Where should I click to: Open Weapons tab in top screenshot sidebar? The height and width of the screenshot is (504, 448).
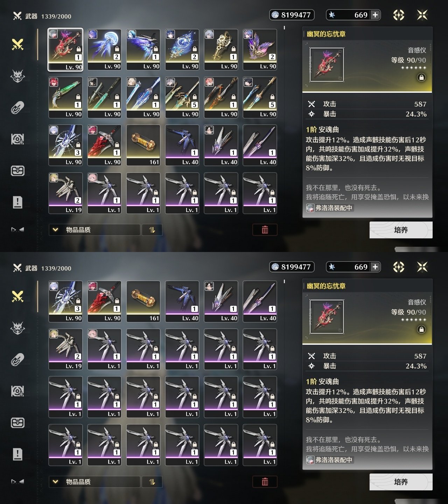pyautogui.click(x=17, y=44)
